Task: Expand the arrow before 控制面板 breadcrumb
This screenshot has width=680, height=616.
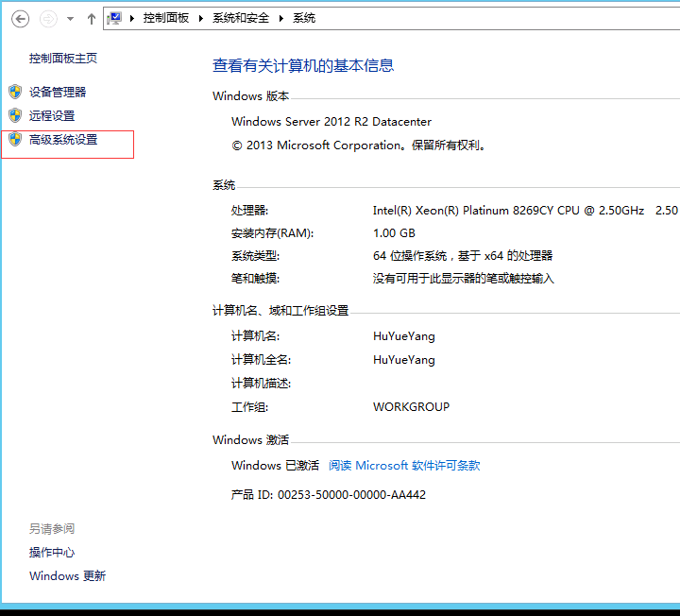Action: point(132,18)
